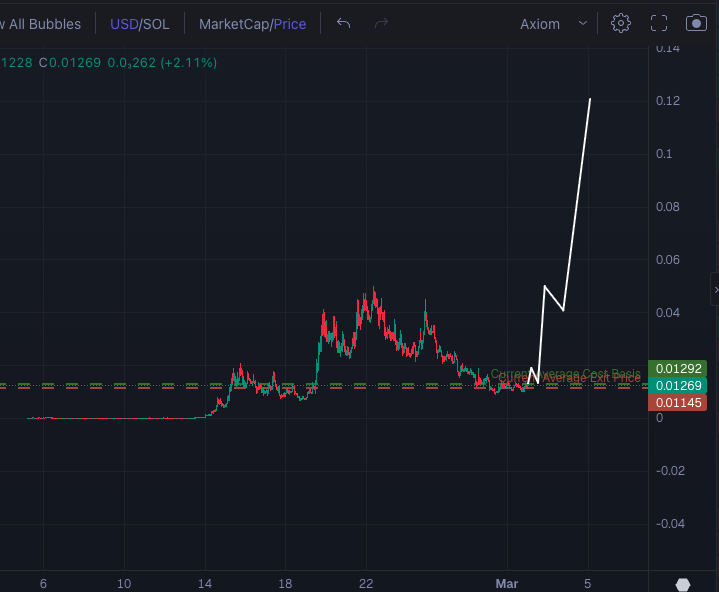Switch currency to SOL
Screen dimensions: 719x592
156,24
